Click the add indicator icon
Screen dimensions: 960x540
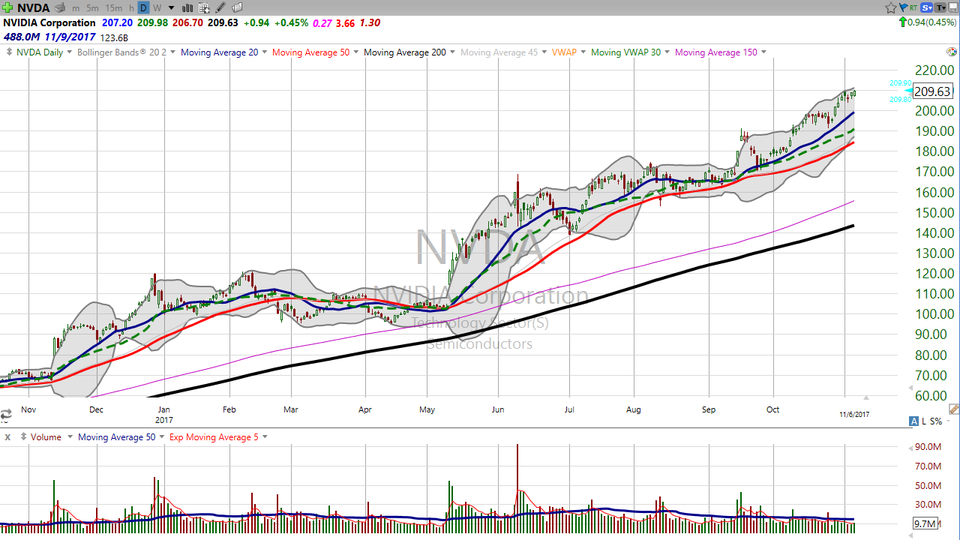(204, 8)
